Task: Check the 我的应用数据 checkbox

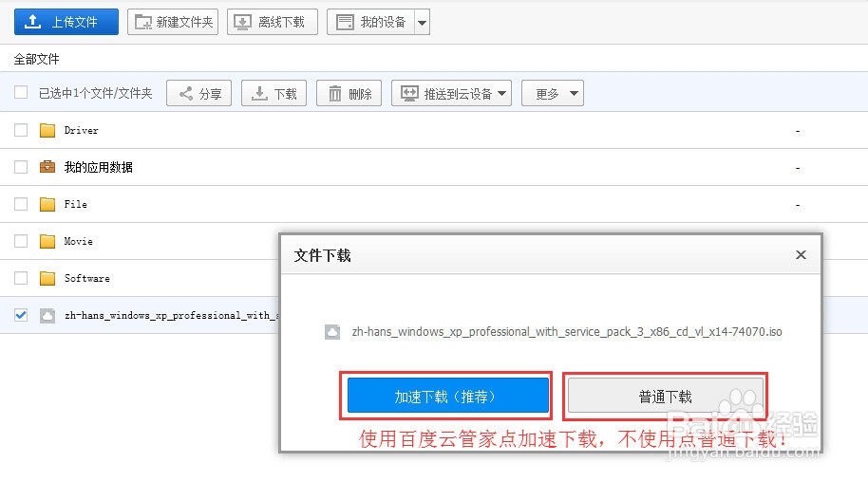Action: click(x=21, y=167)
